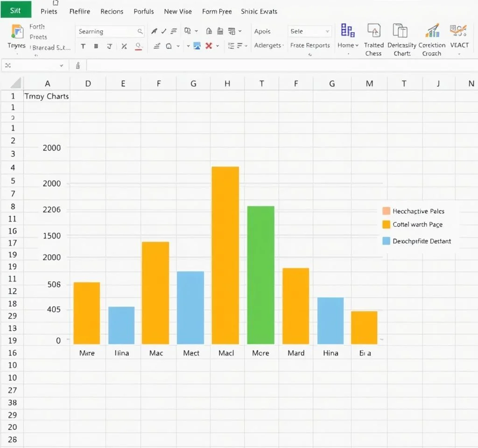The height and width of the screenshot is (448, 478).
Task: Toggle the T text formatting button
Action: [x=83, y=46]
